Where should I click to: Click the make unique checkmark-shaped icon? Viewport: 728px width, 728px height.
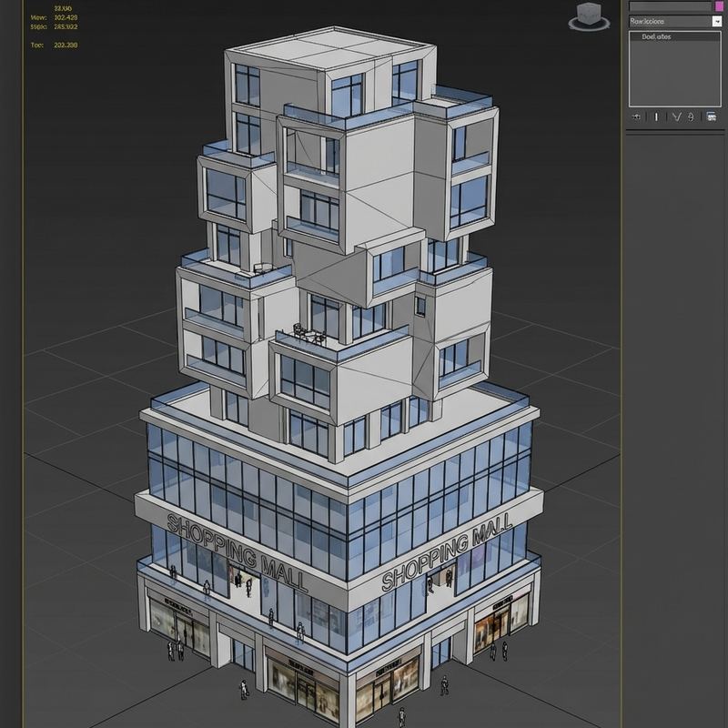click(676, 117)
